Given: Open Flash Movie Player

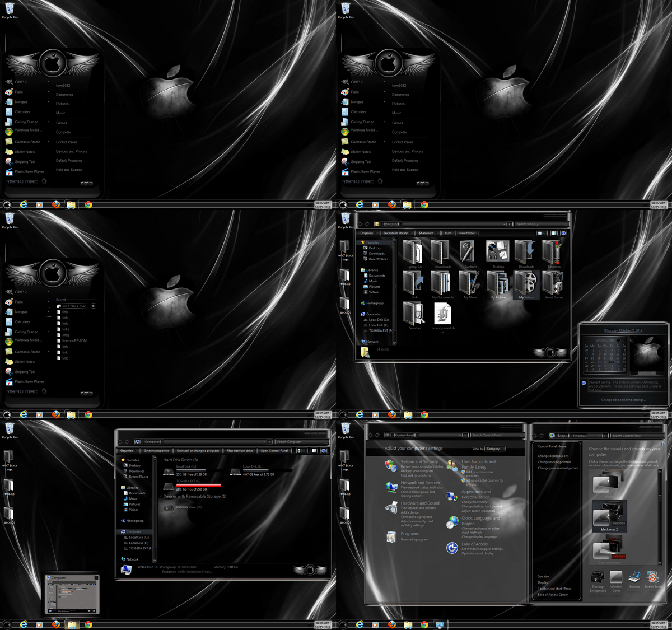Looking at the screenshot, I should [27, 170].
